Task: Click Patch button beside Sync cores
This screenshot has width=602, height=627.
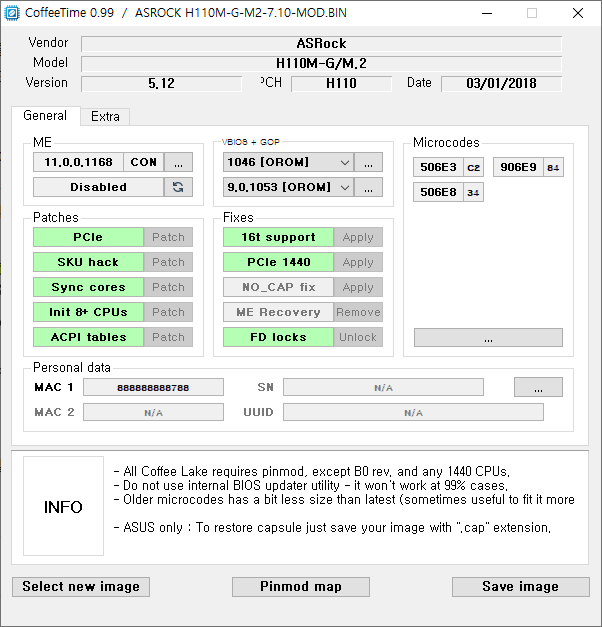Action: pyautogui.click(x=168, y=287)
